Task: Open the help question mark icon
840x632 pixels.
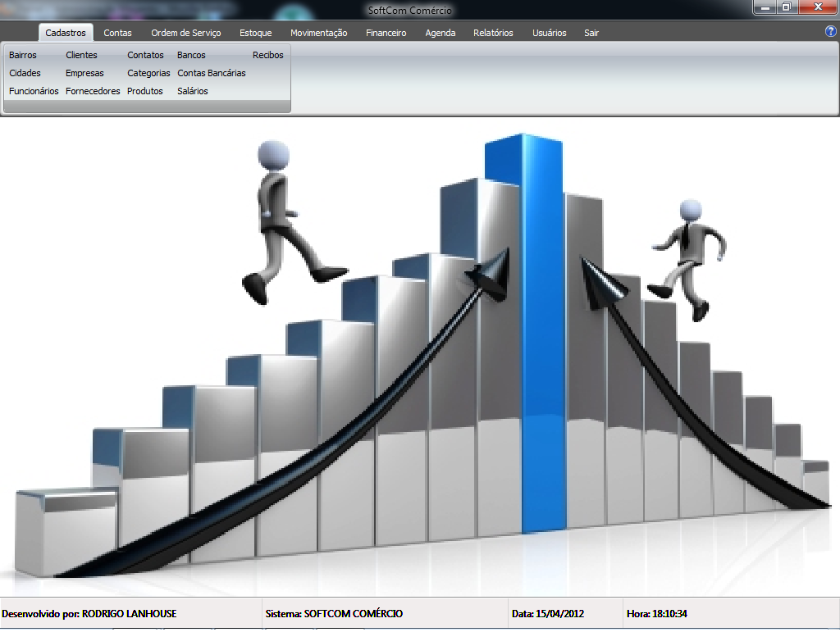Action: click(830, 31)
